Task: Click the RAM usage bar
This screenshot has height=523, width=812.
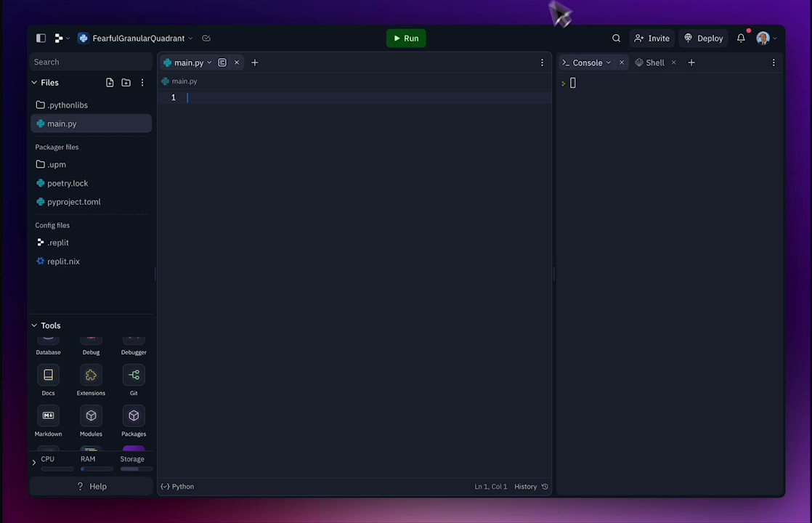Action: tap(97, 469)
